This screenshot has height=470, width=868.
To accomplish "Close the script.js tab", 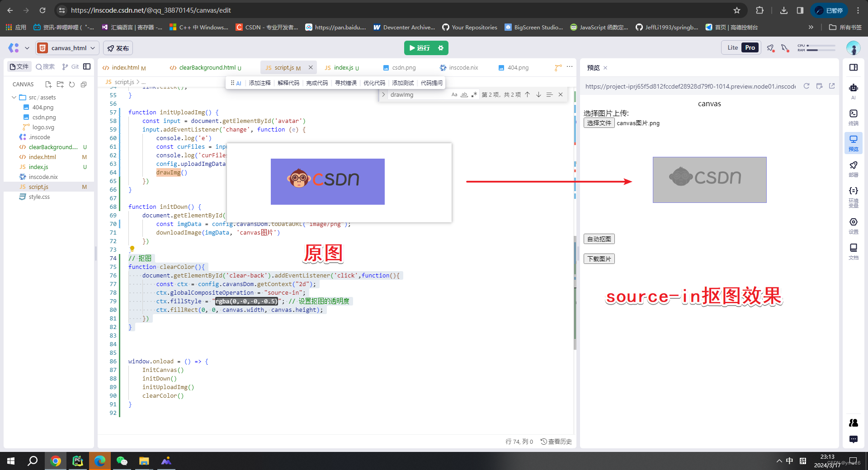I will click(311, 67).
